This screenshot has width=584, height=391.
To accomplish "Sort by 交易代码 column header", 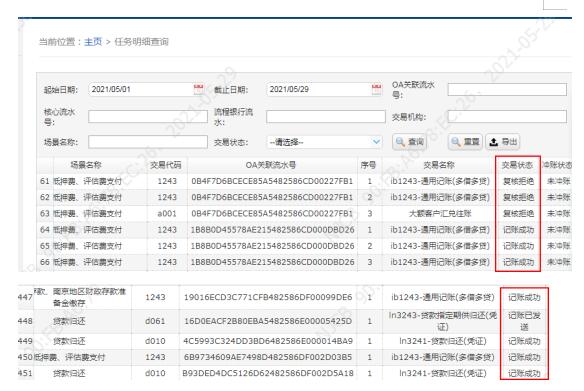I will click(166, 165).
